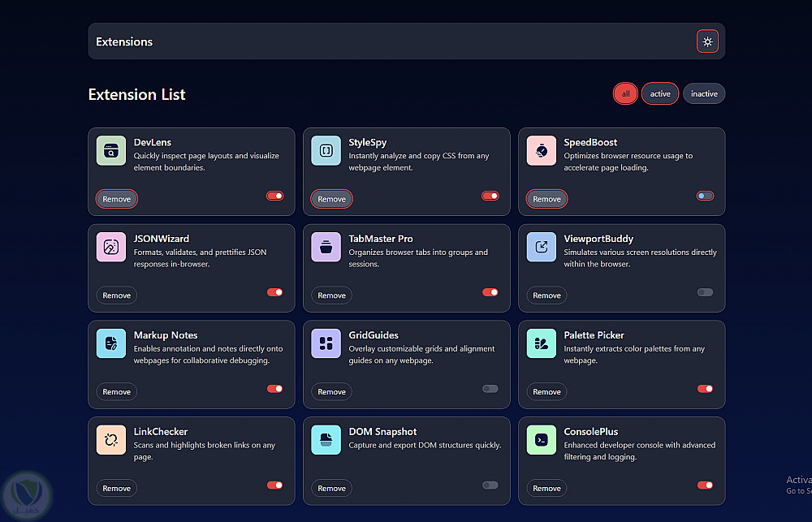
Task: Remove the DevLens extension
Action: 116,199
